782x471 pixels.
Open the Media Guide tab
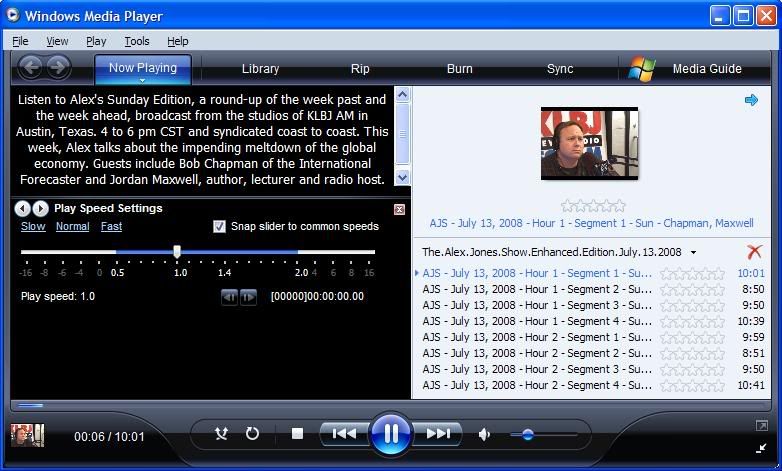click(x=707, y=69)
